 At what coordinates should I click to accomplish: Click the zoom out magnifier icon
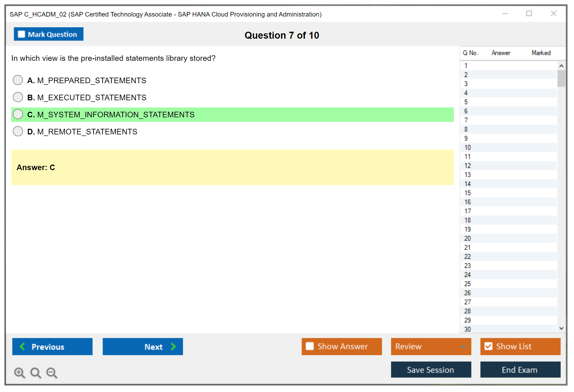(x=52, y=373)
